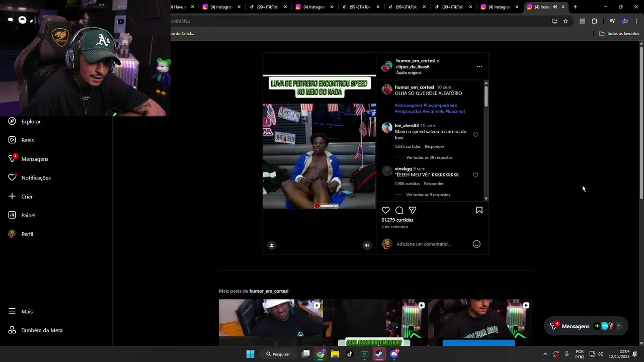Open the emoji picker in the comment box
This screenshot has height=362, width=644.
tap(476, 244)
